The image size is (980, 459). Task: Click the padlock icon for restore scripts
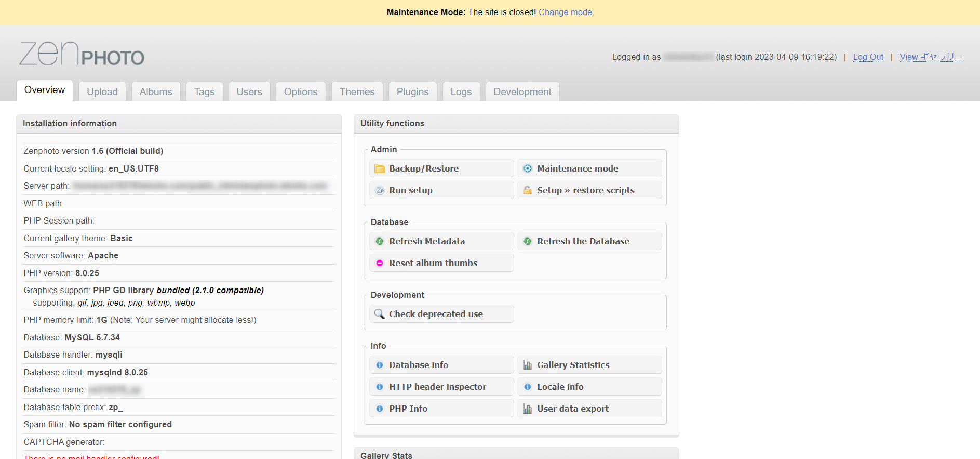pos(528,190)
